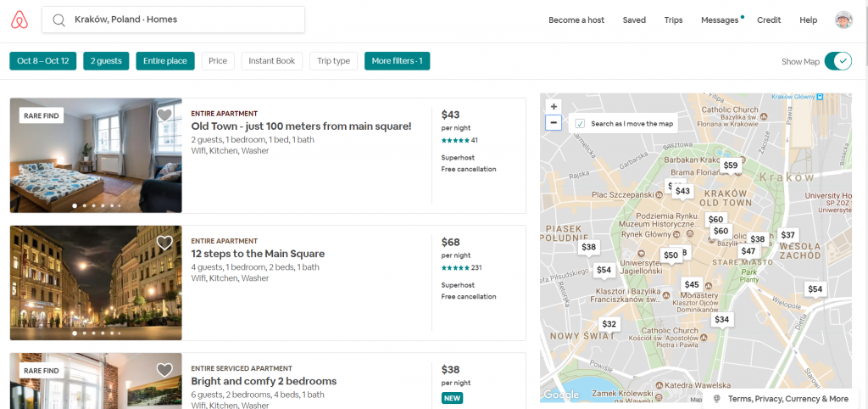
Task: Click the Bright and comfy listing photo
Action: [96, 381]
